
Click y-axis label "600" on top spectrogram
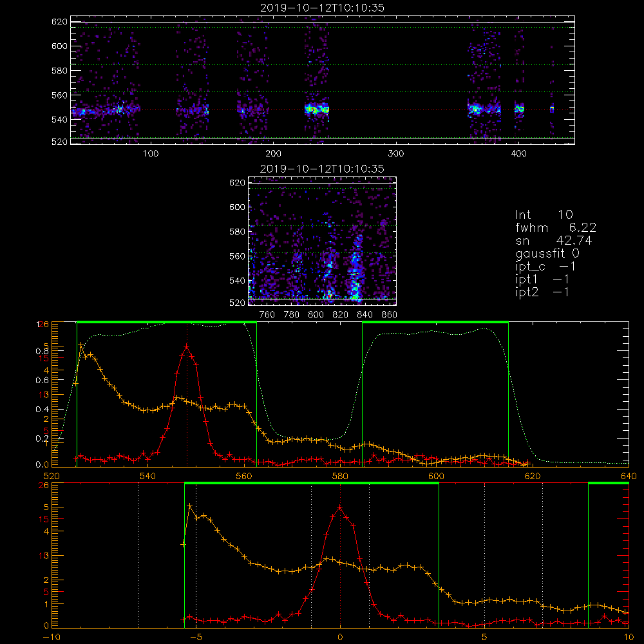[x=59, y=46]
